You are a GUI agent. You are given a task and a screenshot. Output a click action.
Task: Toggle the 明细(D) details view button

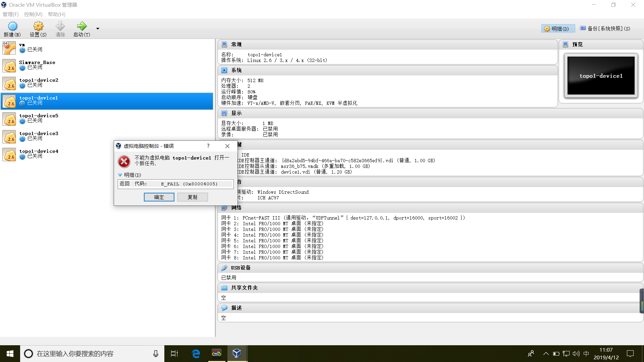pyautogui.click(x=557, y=29)
